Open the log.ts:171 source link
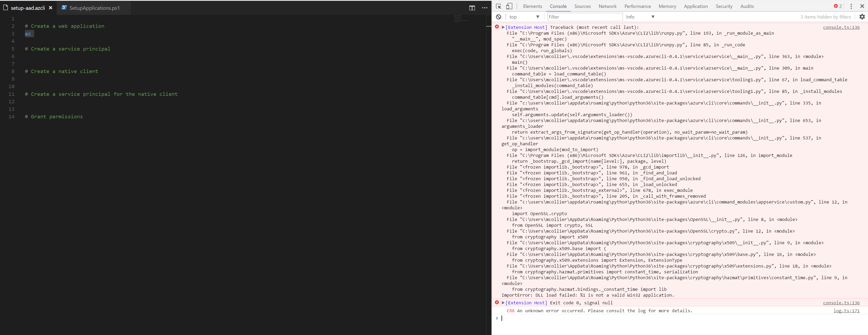The image size is (868, 335). click(x=846, y=311)
